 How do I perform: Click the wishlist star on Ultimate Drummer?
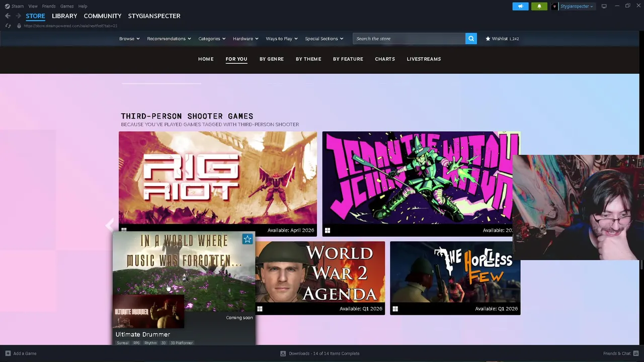pos(247,239)
